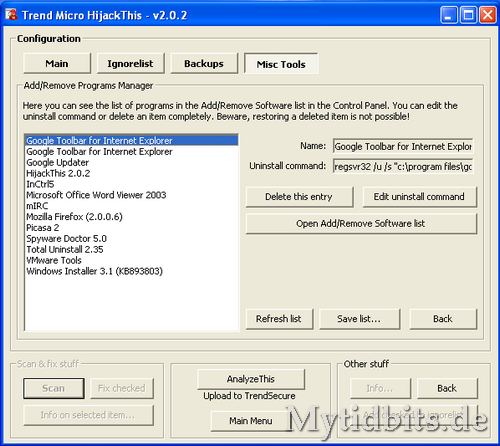Select the Misc Tools tab

281,64
